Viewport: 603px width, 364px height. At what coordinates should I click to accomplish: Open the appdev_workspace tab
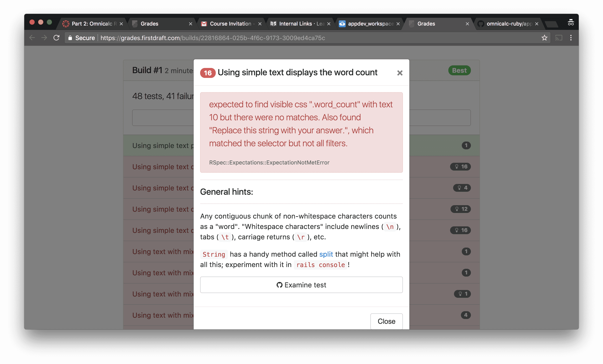point(369,24)
